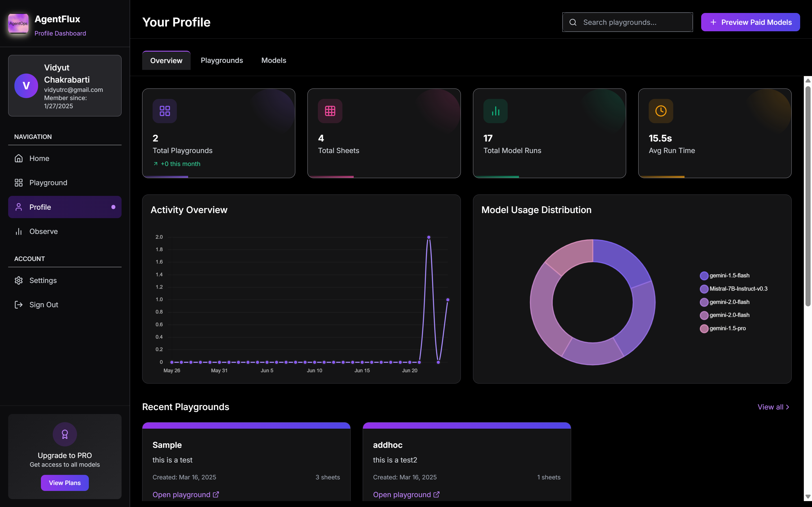The width and height of the screenshot is (812, 507).
Task: Click the Upgrade to PRO award badge icon
Action: pos(65,434)
